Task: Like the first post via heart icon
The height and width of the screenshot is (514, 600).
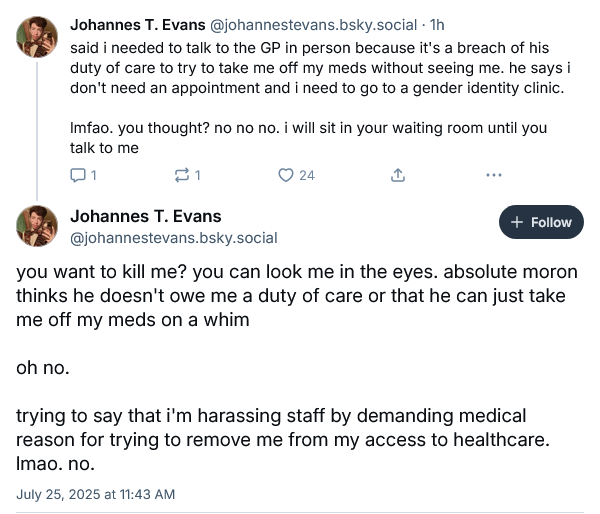Action: click(286, 175)
